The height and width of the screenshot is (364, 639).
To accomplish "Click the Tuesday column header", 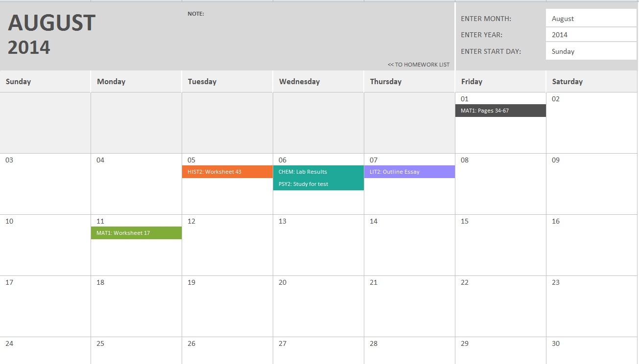I will 227,81.
